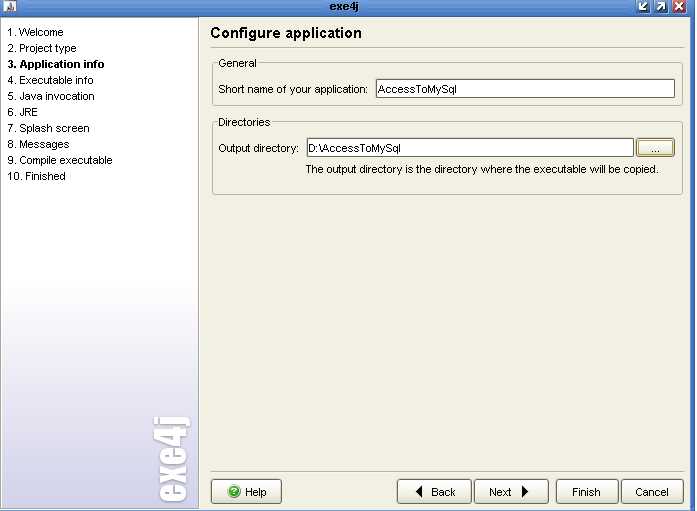Click the 'Directories' group label

[x=244, y=122]
